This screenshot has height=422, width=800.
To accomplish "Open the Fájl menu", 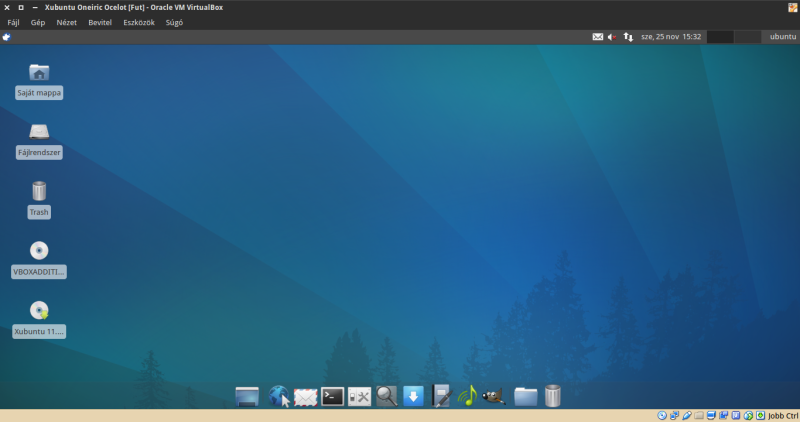I will point(13,22).
